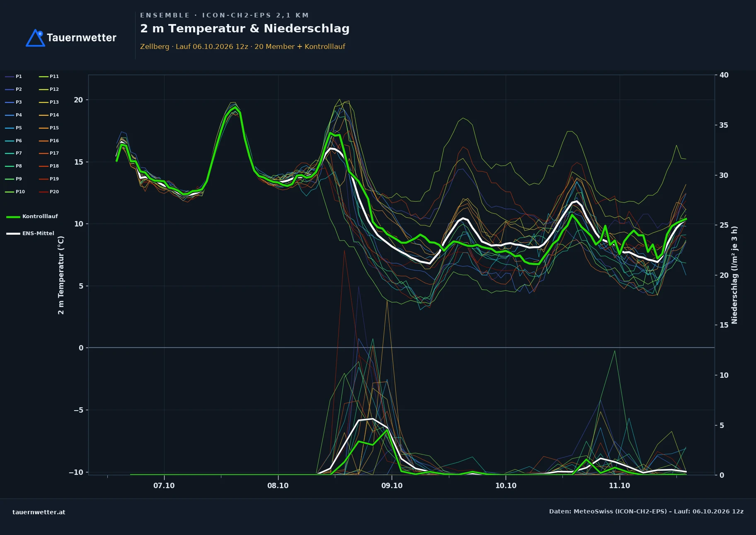Select the P9 legend entry
756x535 pixels.
click(14, 179)
